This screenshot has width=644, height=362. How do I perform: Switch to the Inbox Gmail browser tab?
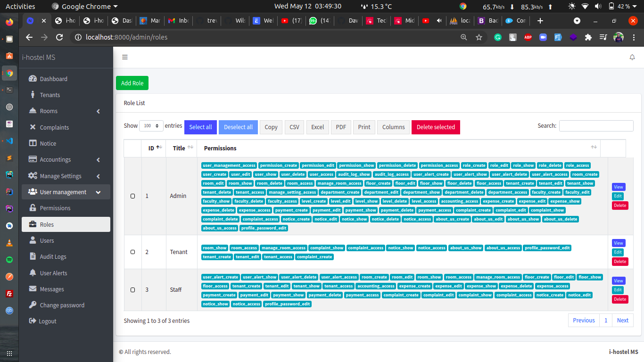(x=178, y=21)
